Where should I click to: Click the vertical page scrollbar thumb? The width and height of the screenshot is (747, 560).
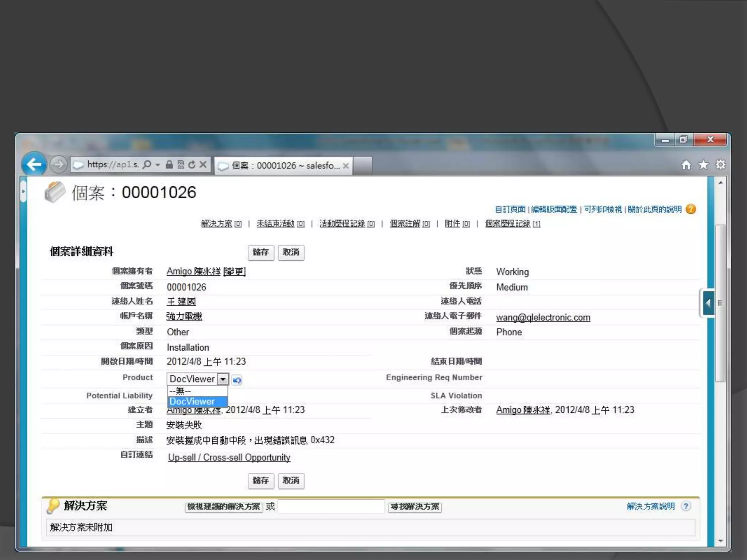point(720,303)
